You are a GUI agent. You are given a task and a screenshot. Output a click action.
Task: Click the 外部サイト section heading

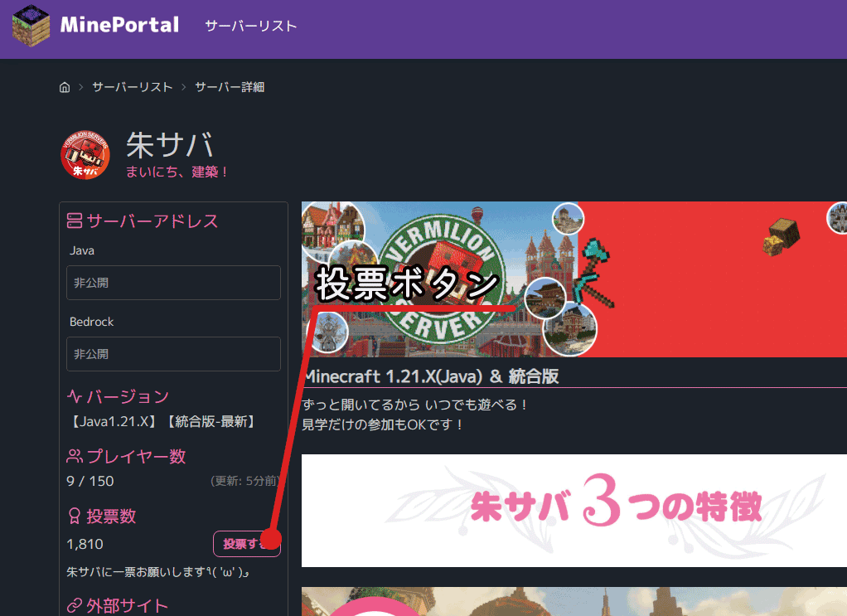click(x=128, y=606)
